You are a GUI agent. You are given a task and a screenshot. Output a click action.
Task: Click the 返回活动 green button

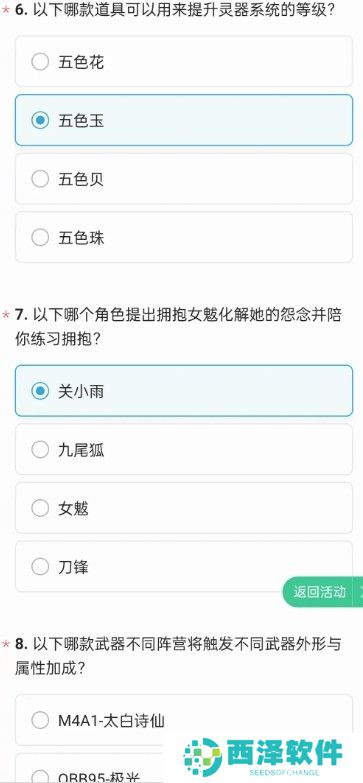point(320,592)
